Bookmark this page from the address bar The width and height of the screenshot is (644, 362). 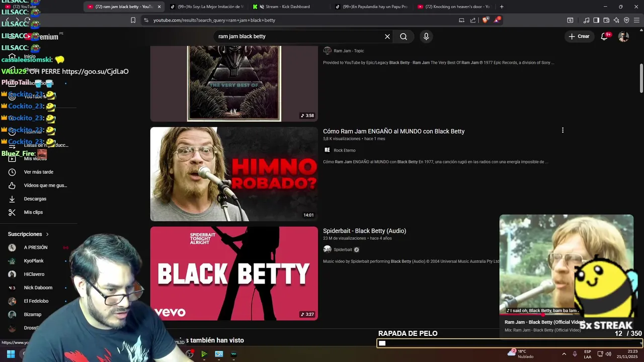tap(133, 20)
